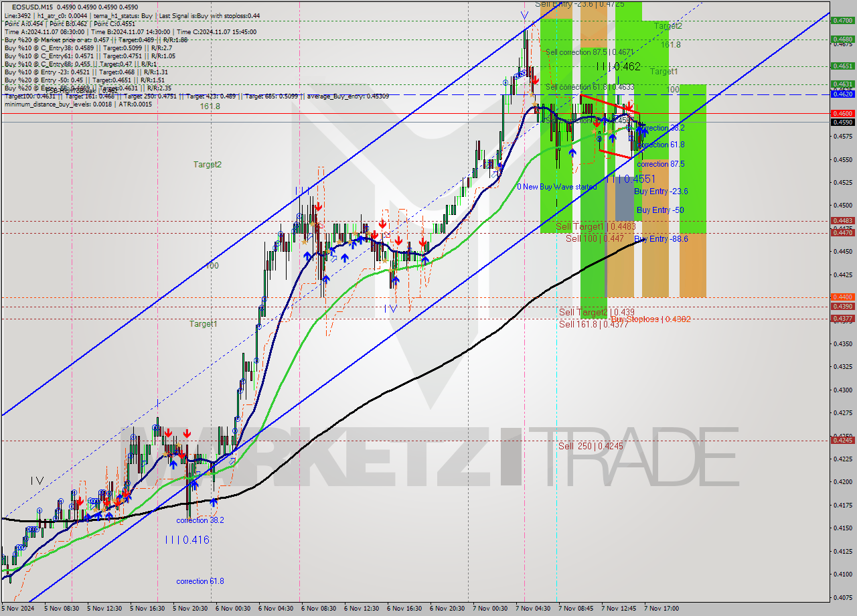Image resolution: width=857 pixels, height=616 pixels.
Task: Click the 'correction 87.5' label
Action: click(x=660, y=164)
